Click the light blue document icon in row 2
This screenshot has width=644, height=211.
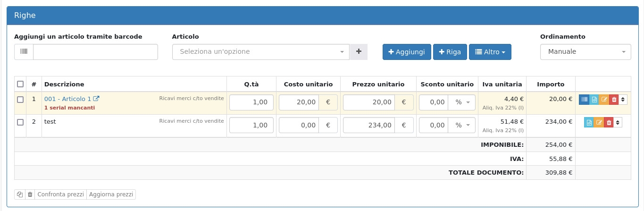point(589,123)
